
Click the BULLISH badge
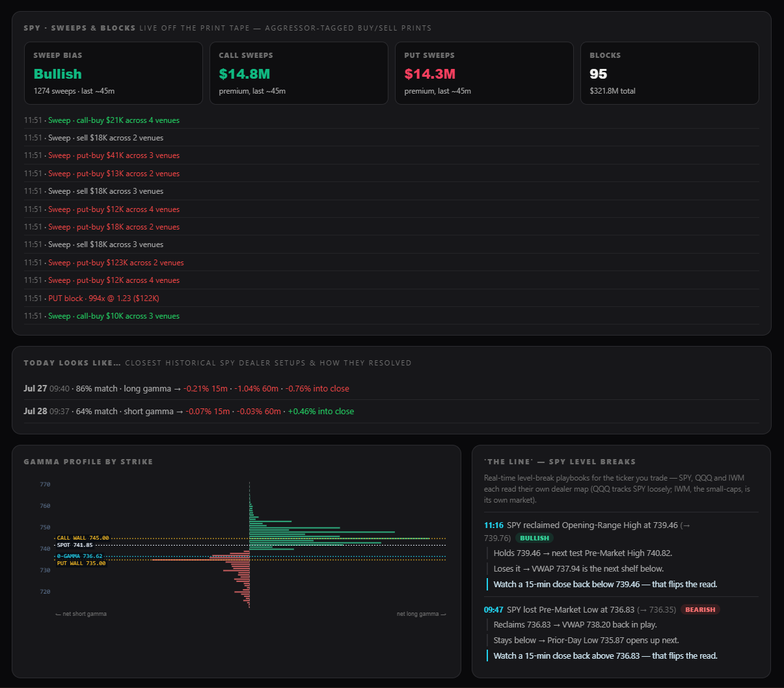535,538
